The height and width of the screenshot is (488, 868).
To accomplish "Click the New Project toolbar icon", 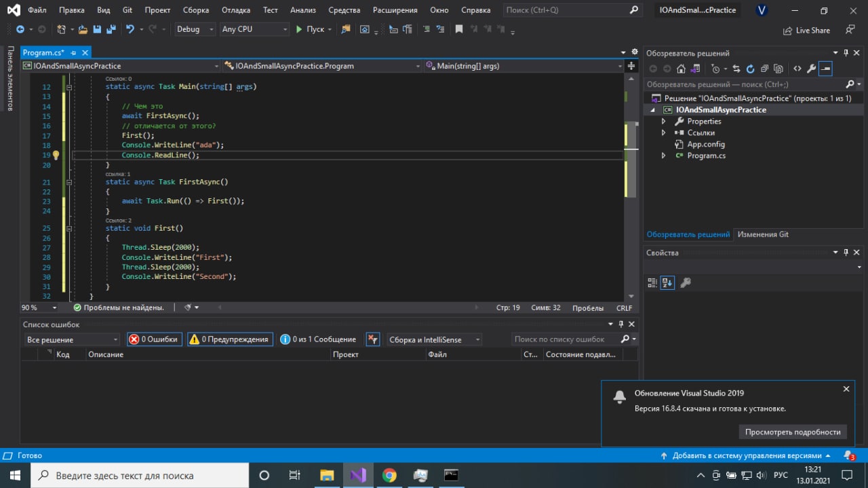I will (62, 29).
